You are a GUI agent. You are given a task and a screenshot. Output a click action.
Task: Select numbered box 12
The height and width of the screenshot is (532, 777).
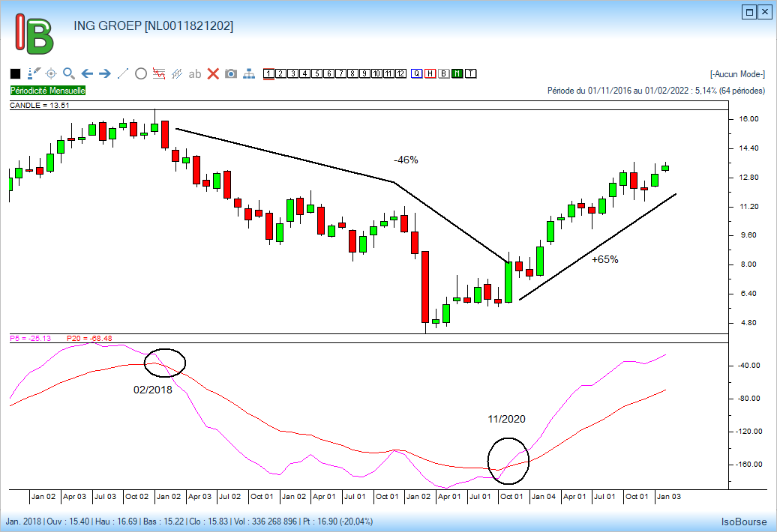(x=400, y=73)
